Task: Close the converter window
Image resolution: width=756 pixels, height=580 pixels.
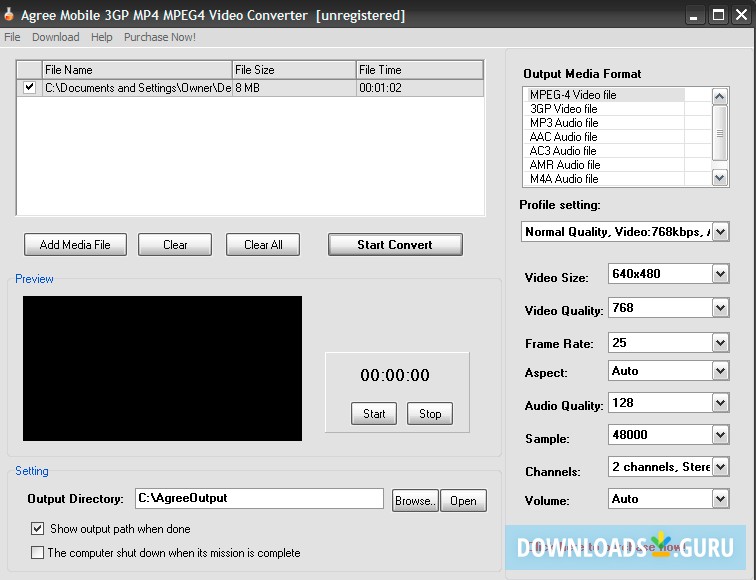Action: tap(742, 15)
